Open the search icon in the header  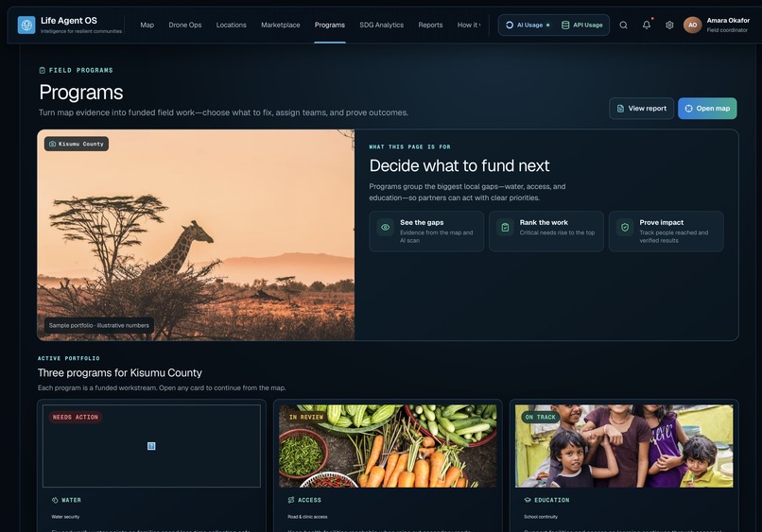pos(623,25)
